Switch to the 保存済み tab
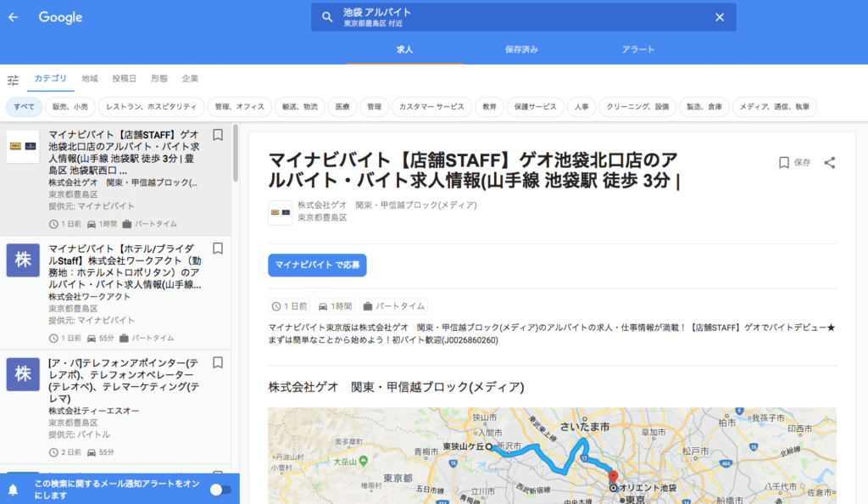Viewport: 868px width, 504px height. pyautogui.click(x=521, y=49)
